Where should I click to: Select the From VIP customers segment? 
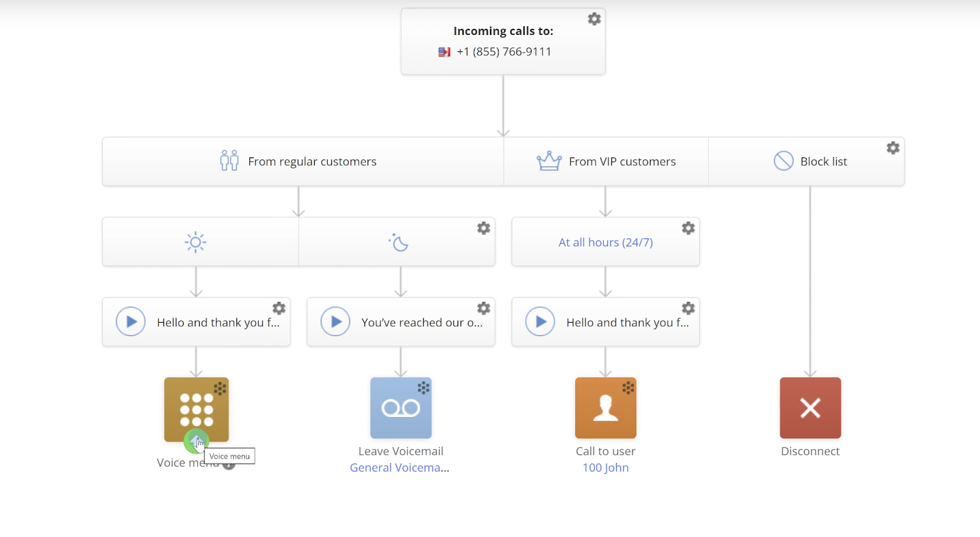coord(606,162)
